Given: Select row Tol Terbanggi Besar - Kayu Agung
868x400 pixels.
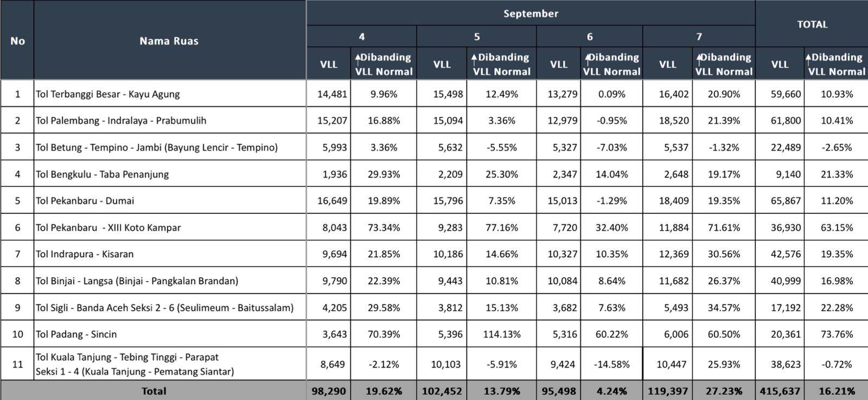Looking at the screenshot, I should point(107,94).
